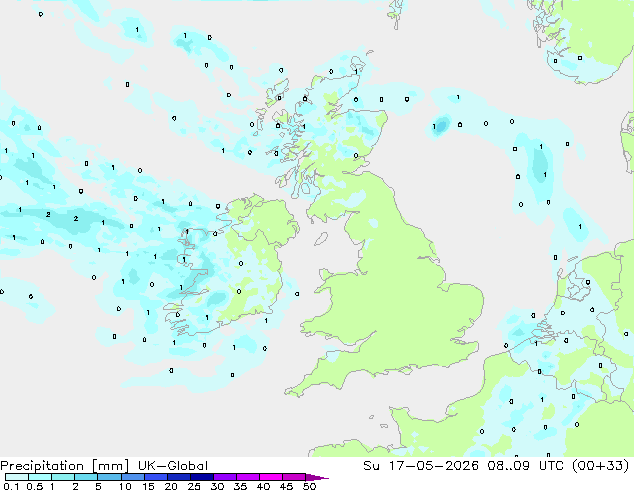Click the date text 'Su 17-05-2026'

pyautogui.click(x=421, y=465)
